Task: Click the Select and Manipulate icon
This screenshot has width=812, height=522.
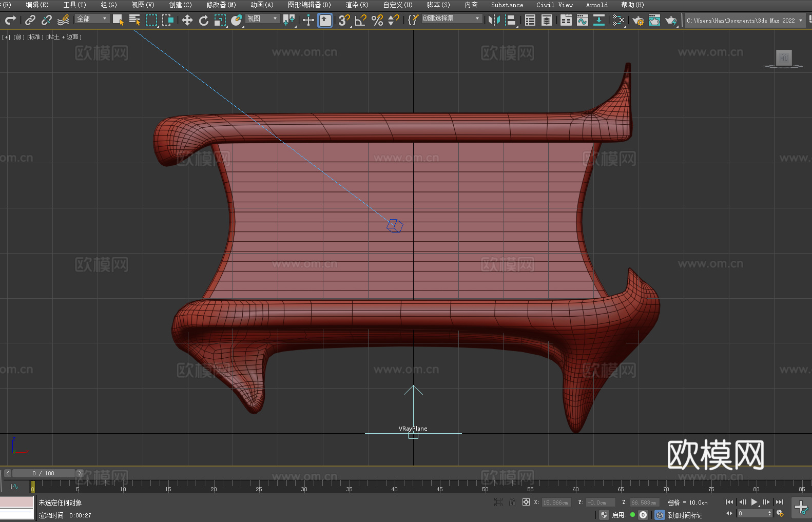Action: (308, 20)
